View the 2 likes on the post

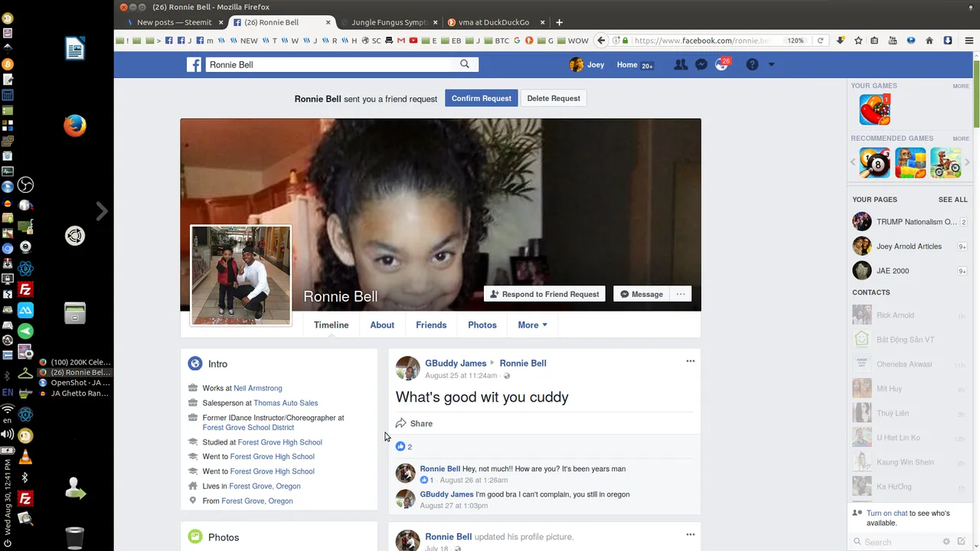404,447
